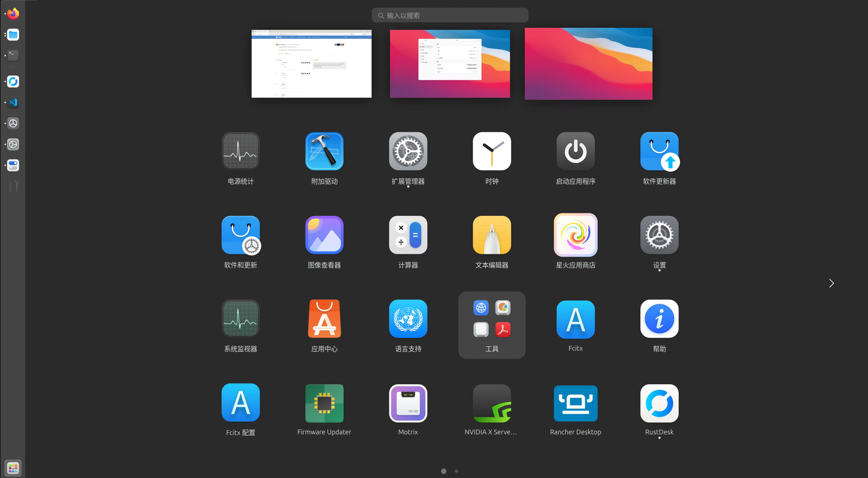Switch to empty third workspace thumbnail
The height and width of the screenshot is (478, 868).
tap(588, 64)
